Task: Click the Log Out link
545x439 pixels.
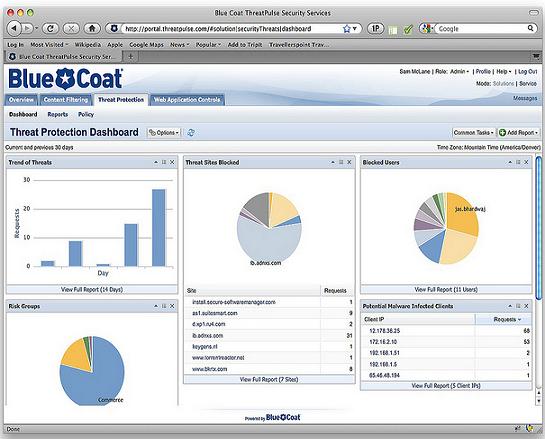Action: (x=528, y=72)
